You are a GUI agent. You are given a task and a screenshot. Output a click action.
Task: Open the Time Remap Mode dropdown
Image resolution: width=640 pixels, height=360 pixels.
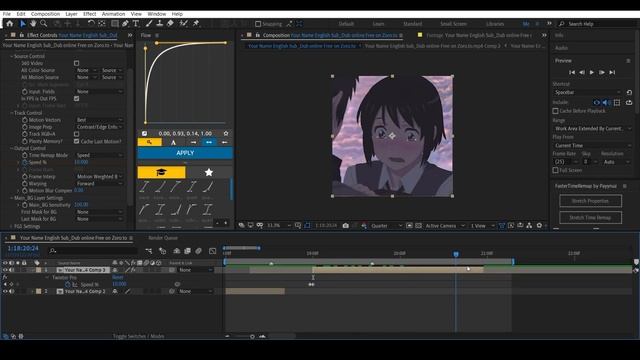[x=99, y=155]
